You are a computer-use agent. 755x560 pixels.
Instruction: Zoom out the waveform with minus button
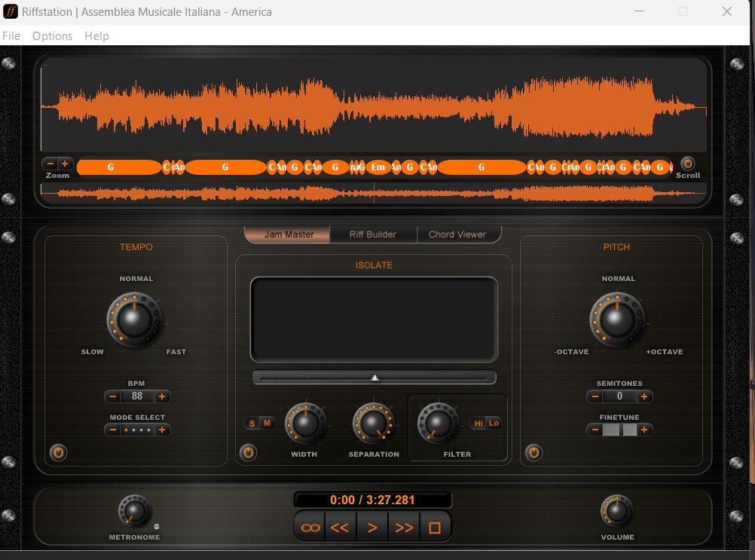tap(50, 164)
